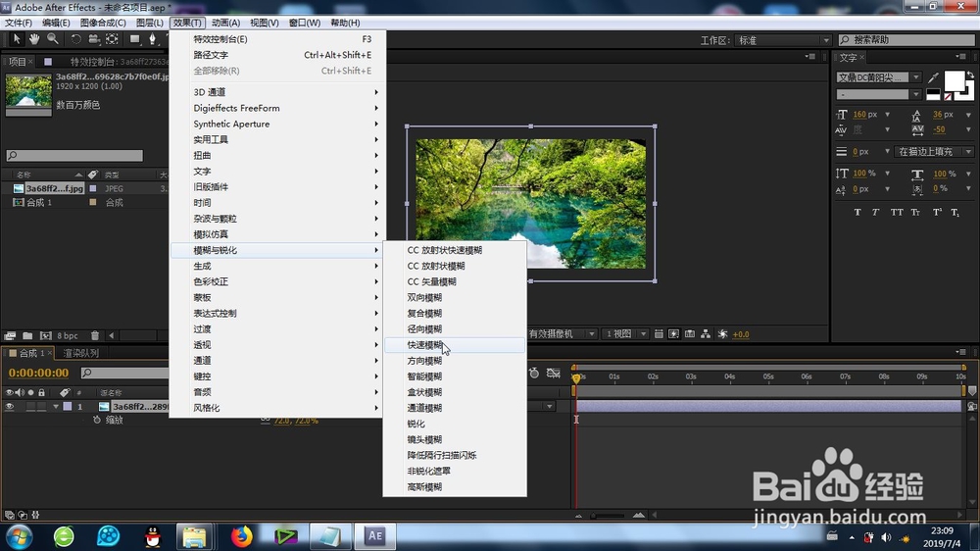Apply Faux Bold text style
Viewport: 980px width, 551px height.
857,213
